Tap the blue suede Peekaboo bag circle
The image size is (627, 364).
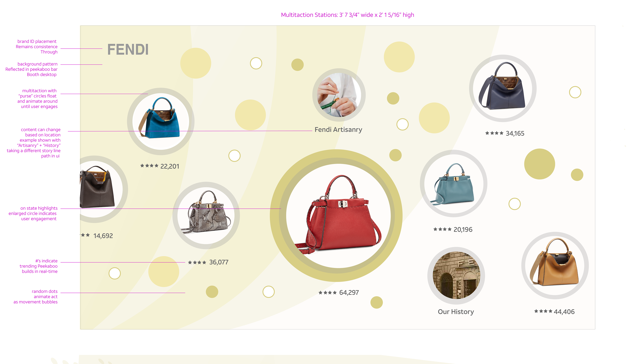pyautogui.click(x=161, y=121)
